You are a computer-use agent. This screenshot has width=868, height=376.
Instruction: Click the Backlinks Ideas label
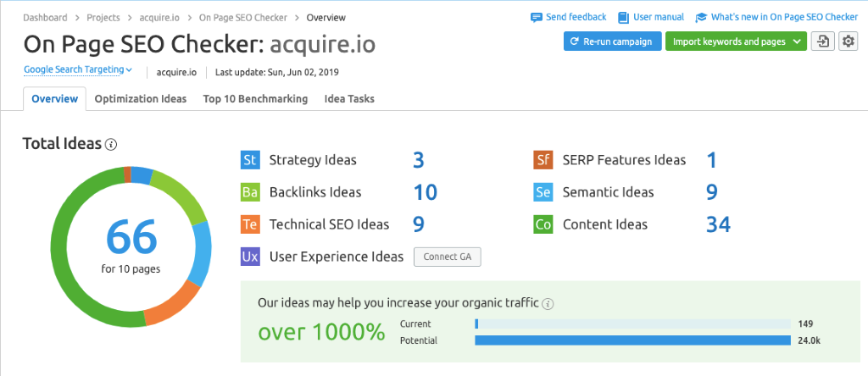pyautogui.click(x=315, y=192)
